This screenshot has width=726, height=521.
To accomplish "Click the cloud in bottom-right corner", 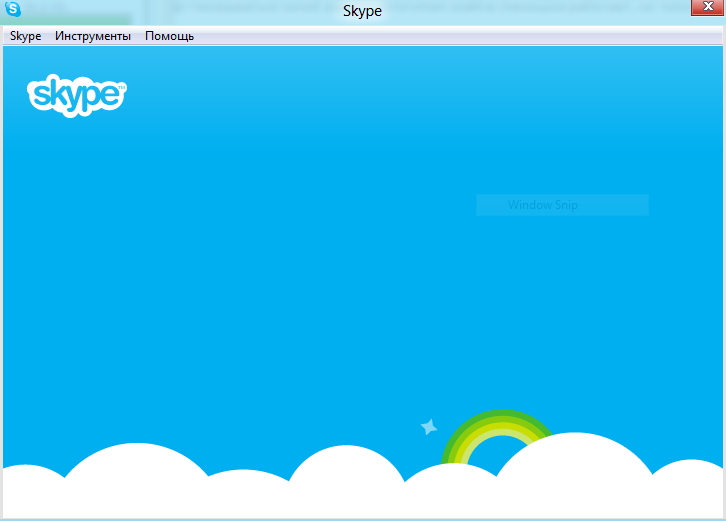I will tap(695, 488).
